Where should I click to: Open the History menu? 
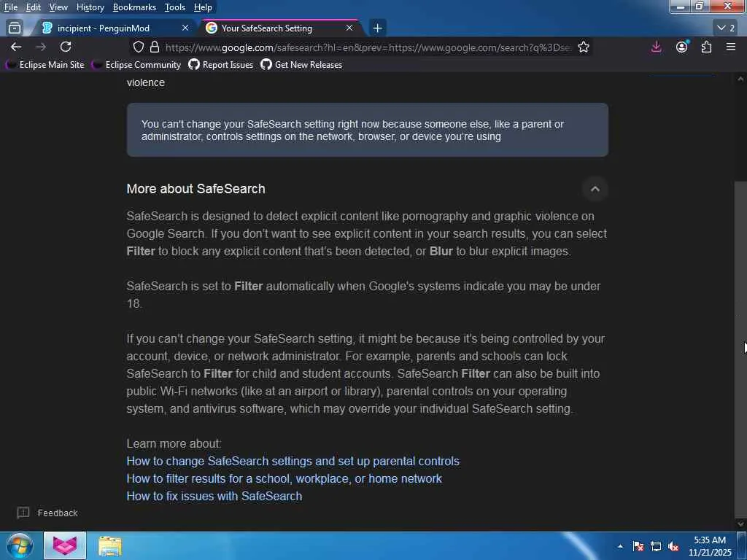pos(90,7)
